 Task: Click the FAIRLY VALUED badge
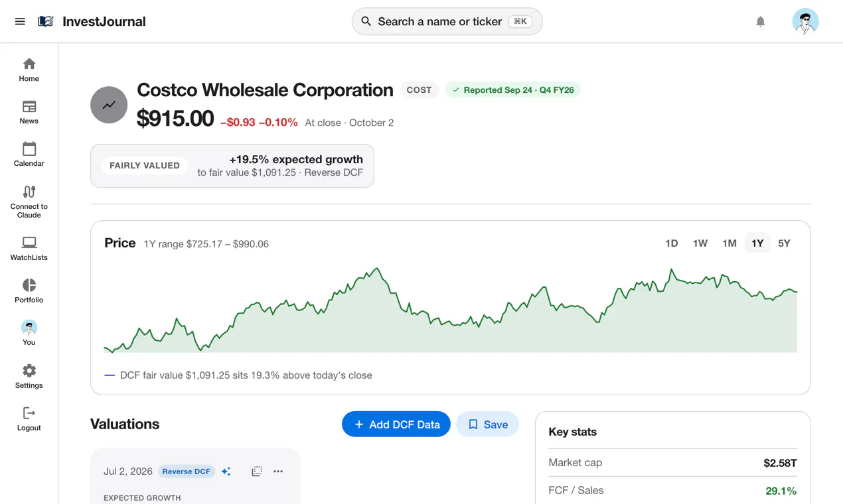(145, 166)
